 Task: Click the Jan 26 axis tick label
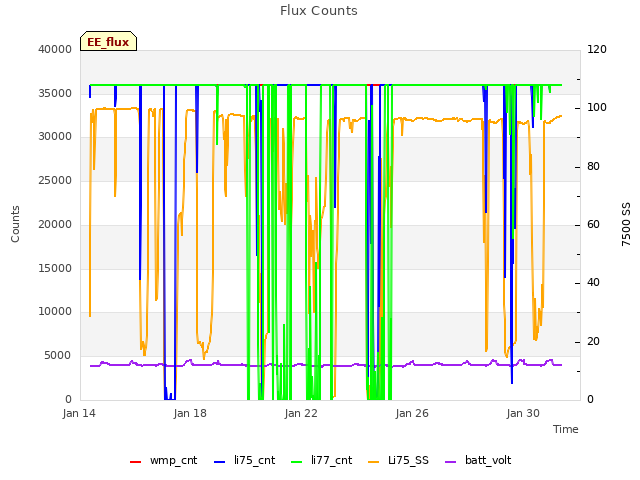(x=412, y=413)
